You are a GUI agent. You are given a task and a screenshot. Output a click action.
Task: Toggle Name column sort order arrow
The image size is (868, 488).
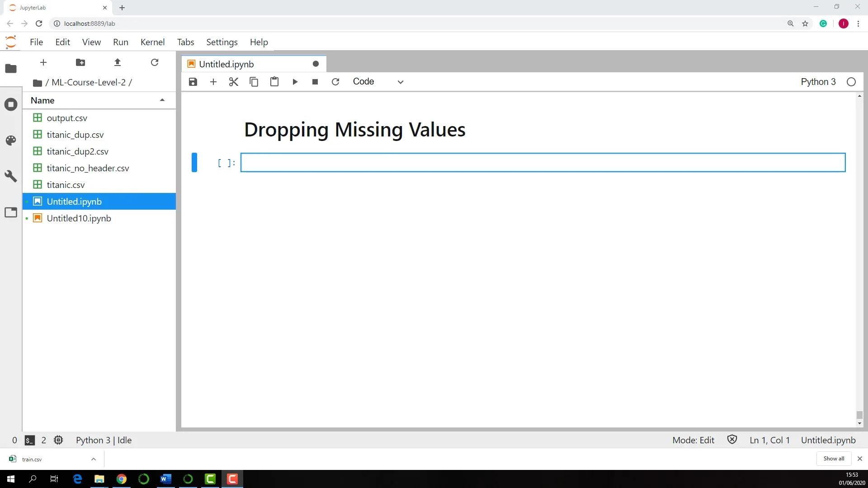[x=162, y=100]
